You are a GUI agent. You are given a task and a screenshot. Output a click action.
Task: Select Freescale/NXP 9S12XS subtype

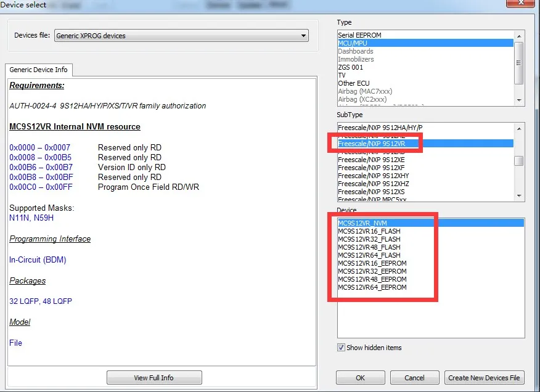(x=425, y=192)
